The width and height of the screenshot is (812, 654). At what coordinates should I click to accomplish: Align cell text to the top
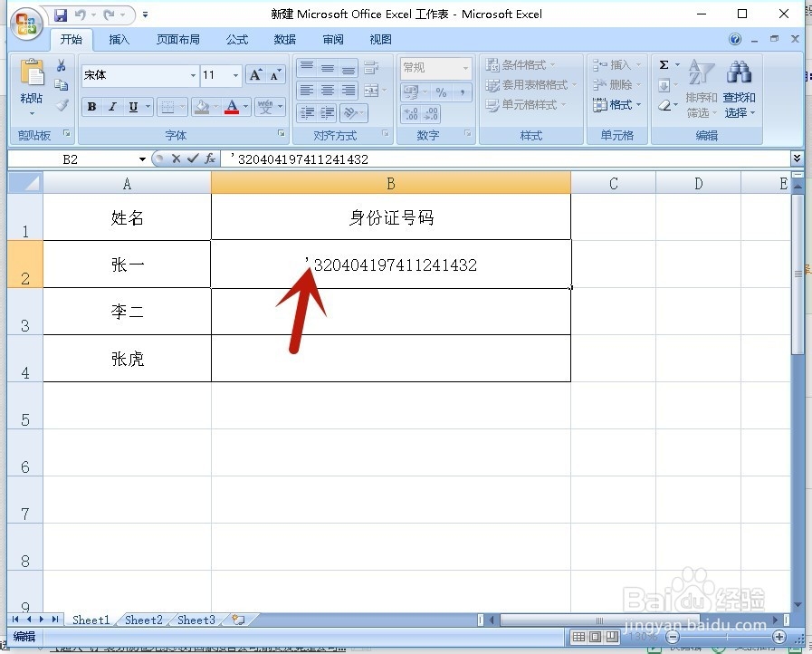click(x=307, y=68)
